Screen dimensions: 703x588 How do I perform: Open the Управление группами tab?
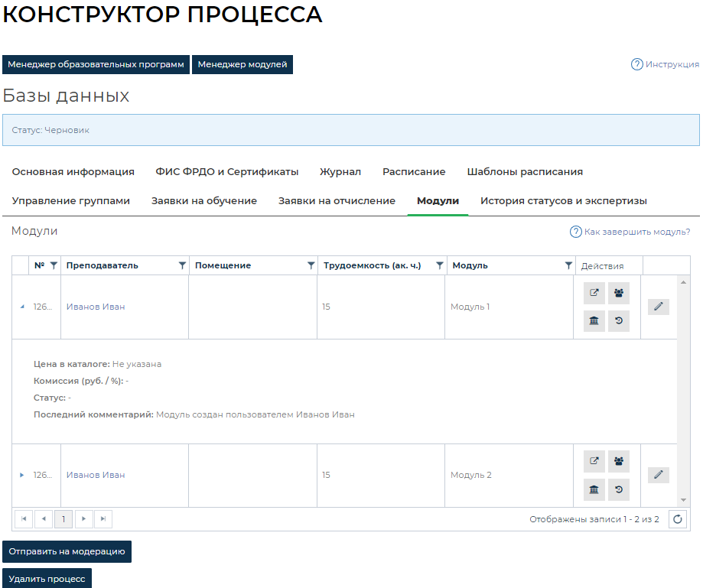pos(71,201)
